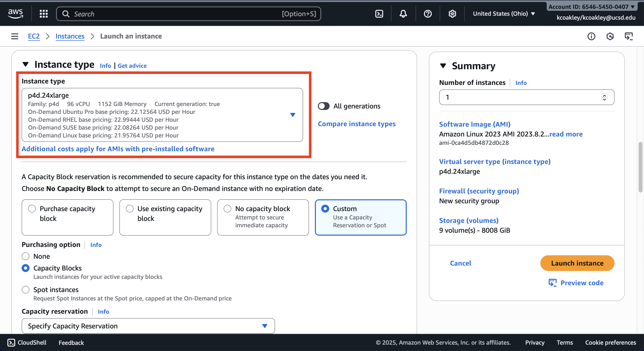Image resolution: width=644 pixels, height=351 pixels.
Task: Open the help question mark icon
Action: pyautogui.click(x=428, y=14)
